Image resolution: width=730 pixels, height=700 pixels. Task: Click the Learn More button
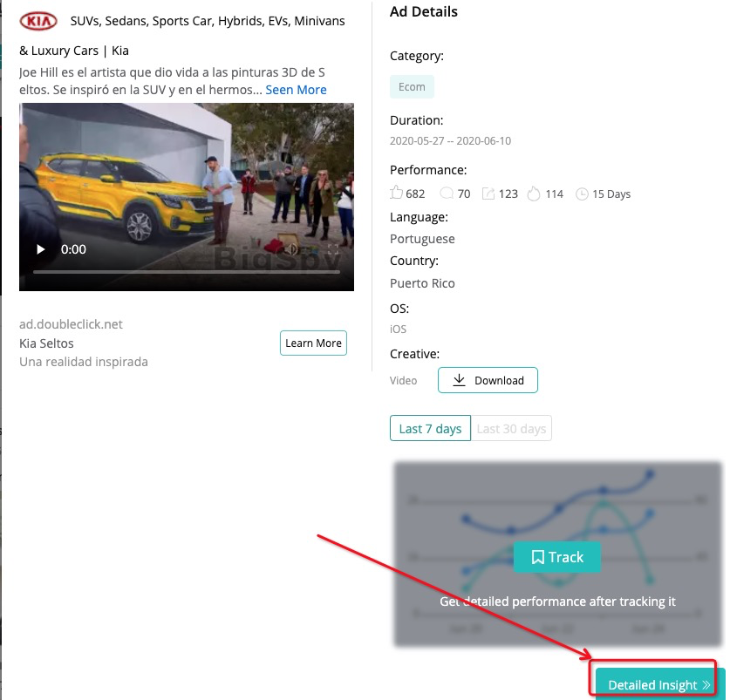[313, 343]
